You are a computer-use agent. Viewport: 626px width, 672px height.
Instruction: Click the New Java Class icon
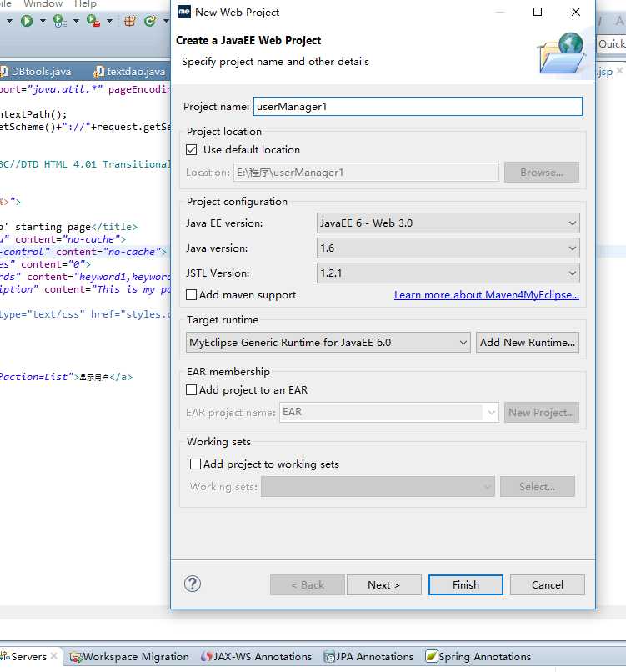[150, 21]
